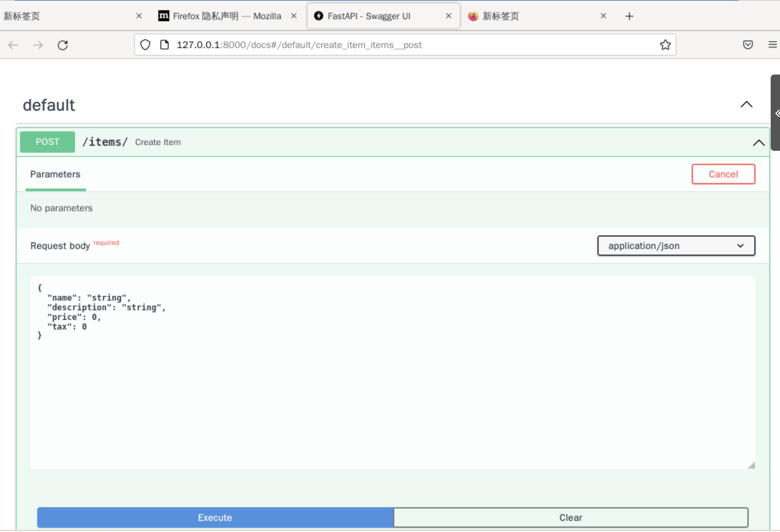Bookmark this page with the star icon
Viewport: 780px width, 532px height.
click(x=665, y=45)
